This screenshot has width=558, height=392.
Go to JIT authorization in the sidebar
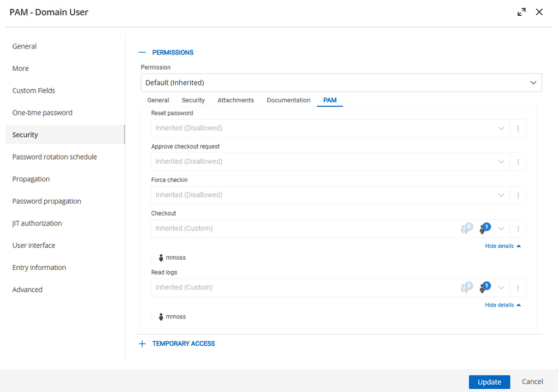(37, 223)
